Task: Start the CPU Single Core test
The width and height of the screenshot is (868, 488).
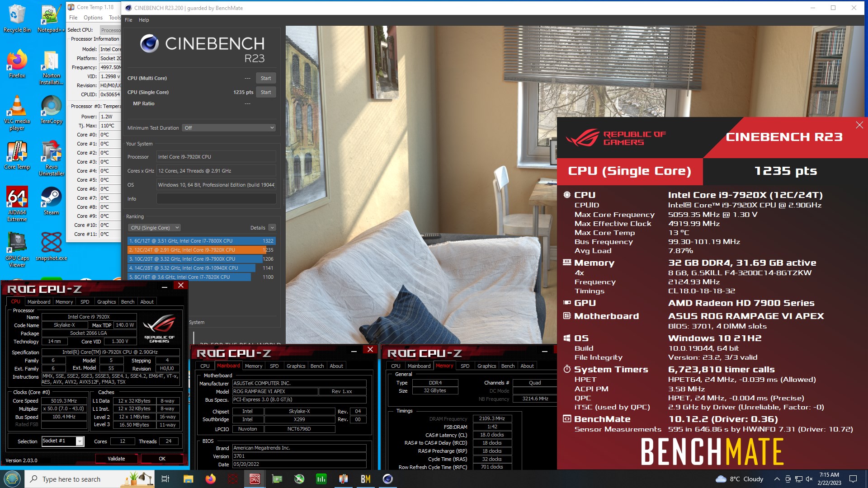Action: click(x=266, y=92)
